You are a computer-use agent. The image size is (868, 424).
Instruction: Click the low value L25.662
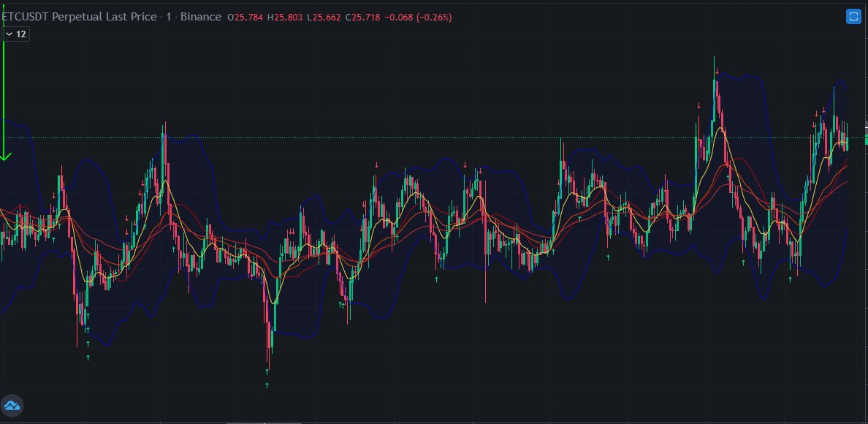tap(324, 17)
